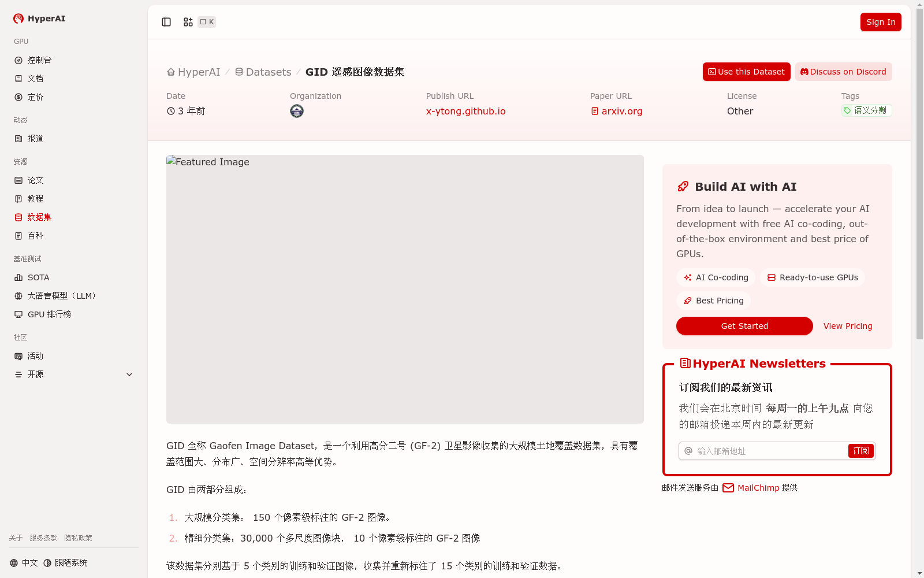Click the organization avatar icon
924x578 pixels.
pyautogui.click(x=297, y=111)
